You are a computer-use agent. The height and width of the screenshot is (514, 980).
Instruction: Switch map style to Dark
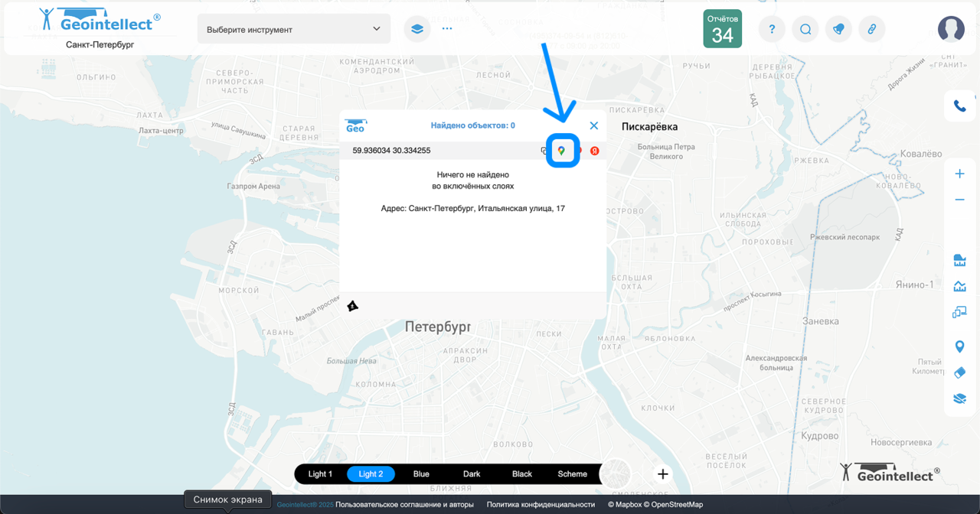tap(472, 474)
